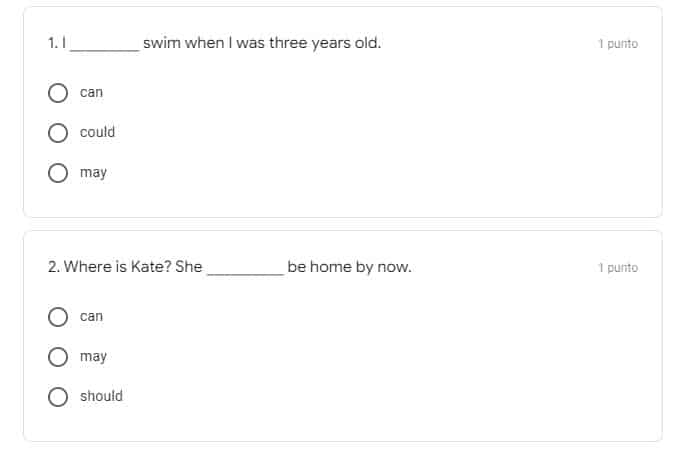Click '1 punto' label of question 1
Image resolution: width=682 pixels, height=452 pixels.
click(x=618, y=44)
